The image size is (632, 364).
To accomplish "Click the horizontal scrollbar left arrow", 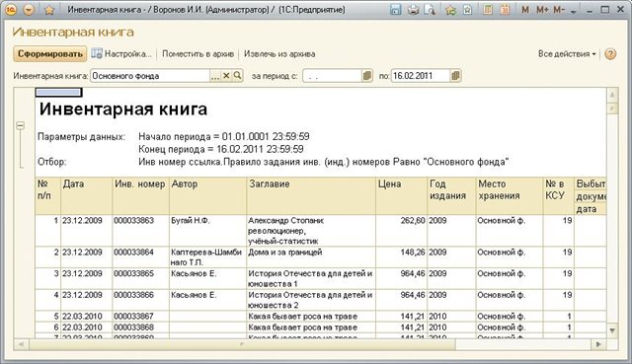I will pos(21,344).
